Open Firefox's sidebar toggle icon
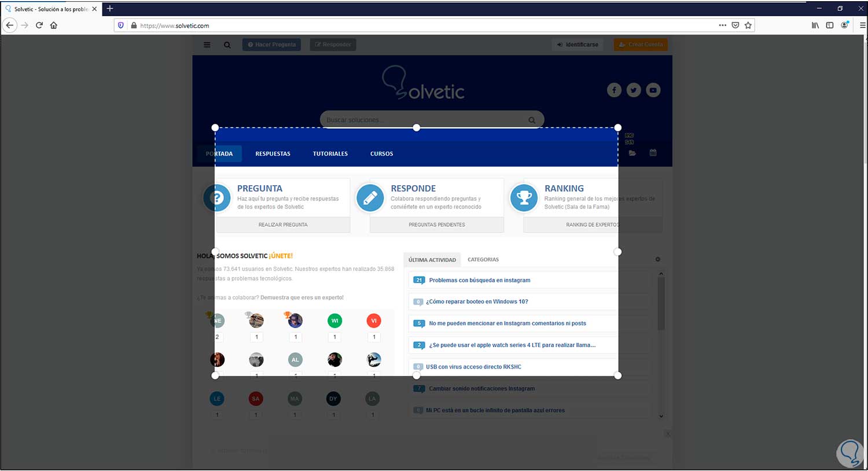868x471 pixels. 829,25
